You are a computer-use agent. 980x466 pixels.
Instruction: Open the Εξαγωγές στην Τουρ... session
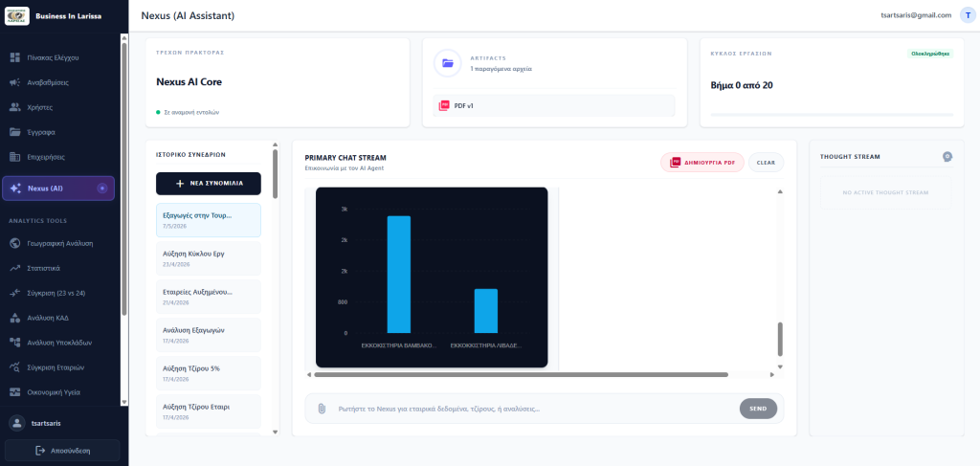209,220
